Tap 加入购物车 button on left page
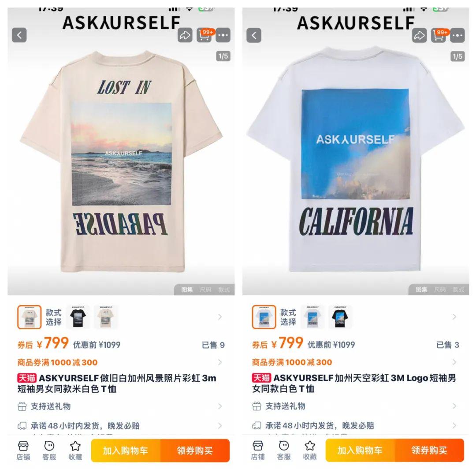 (x=126, y=450)
